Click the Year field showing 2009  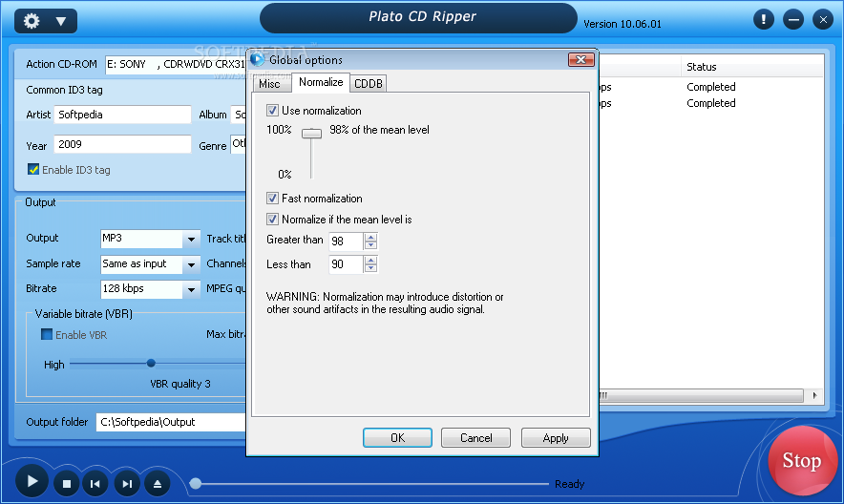[123, 144]
